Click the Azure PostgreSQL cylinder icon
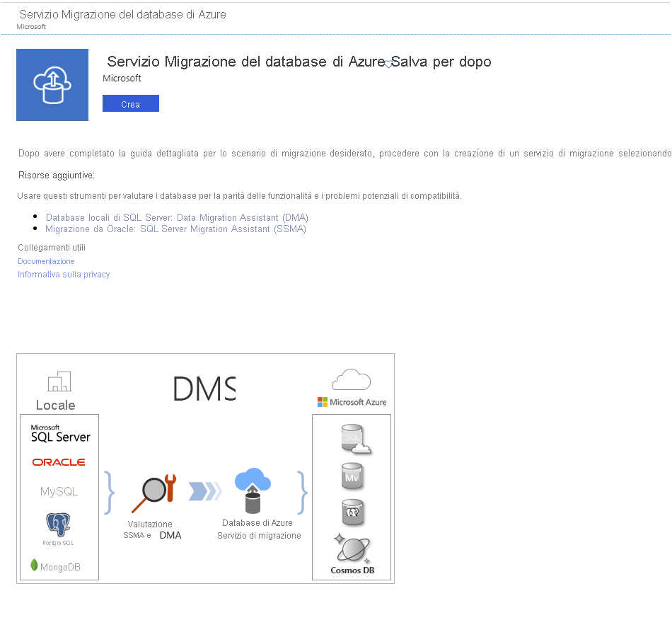Viewport: 672px width, 620px height. [353, 512]
